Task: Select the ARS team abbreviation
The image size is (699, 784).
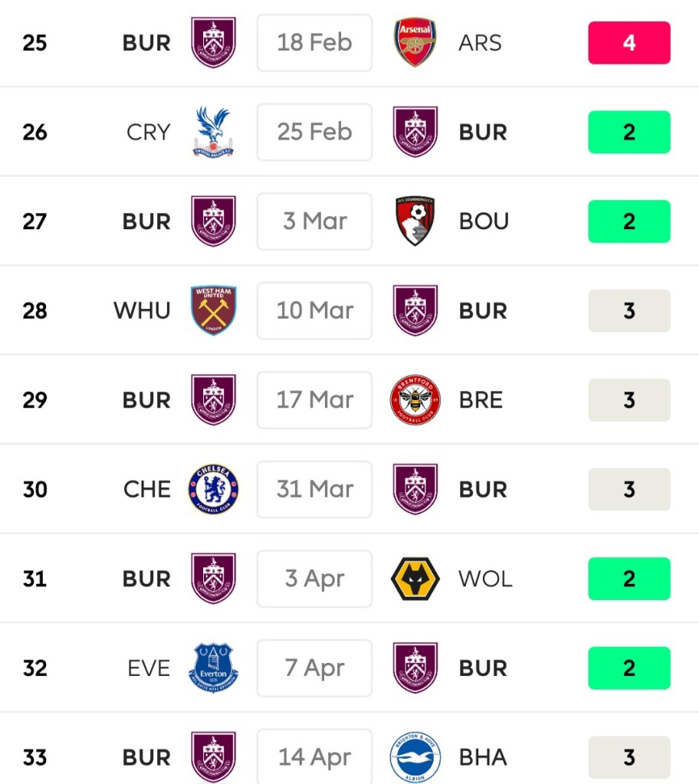Action: point(480,43)
